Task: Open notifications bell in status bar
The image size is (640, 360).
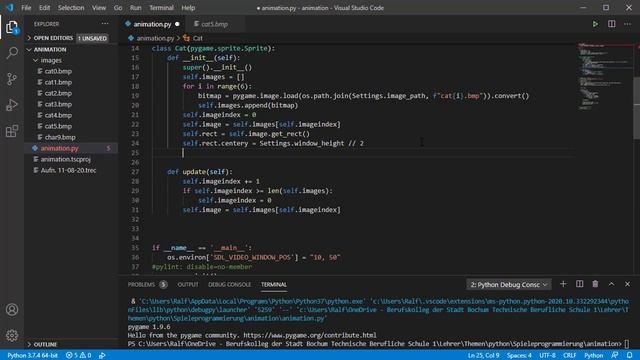Action: tap(630, 355)
